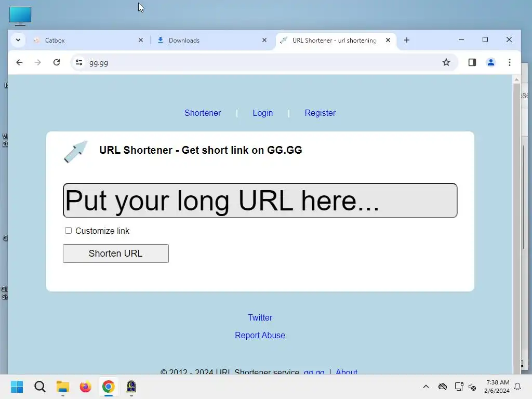Switch to the Catbox tab
This screenshot has width=532, height=399.
[88, 41]
